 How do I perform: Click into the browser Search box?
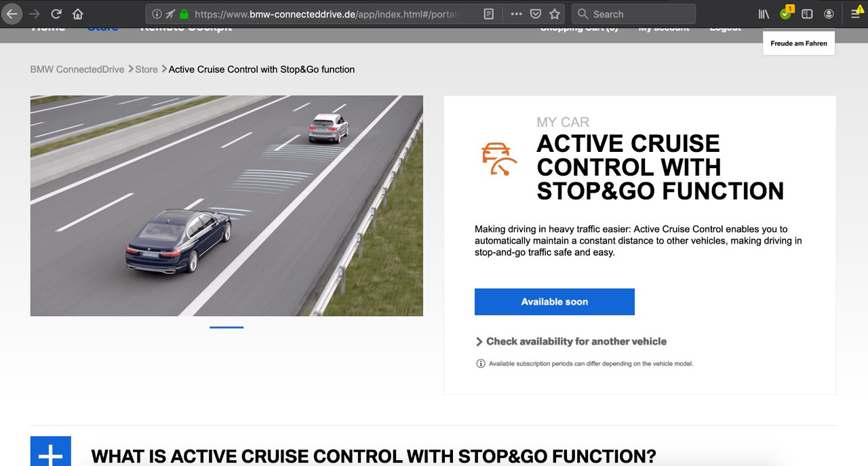634,14
